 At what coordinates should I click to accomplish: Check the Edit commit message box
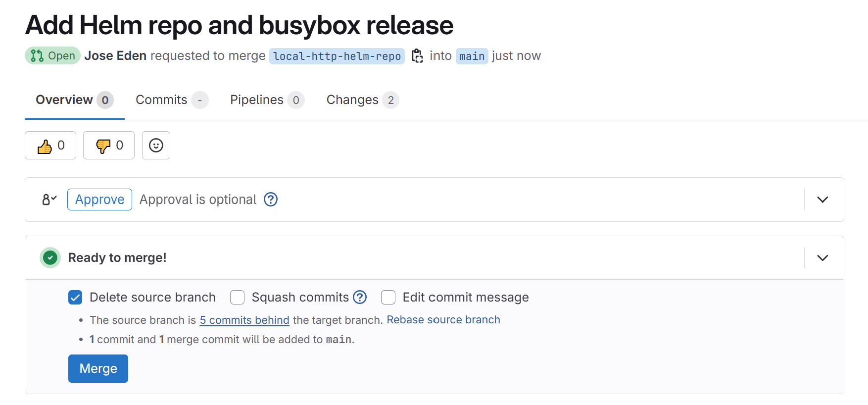(388, 297)
